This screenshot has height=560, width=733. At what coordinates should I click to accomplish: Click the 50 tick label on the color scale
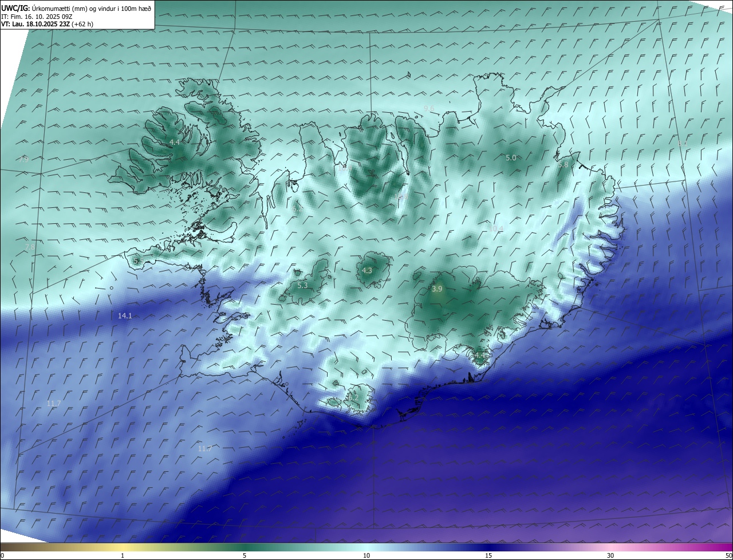coord(728,555)
